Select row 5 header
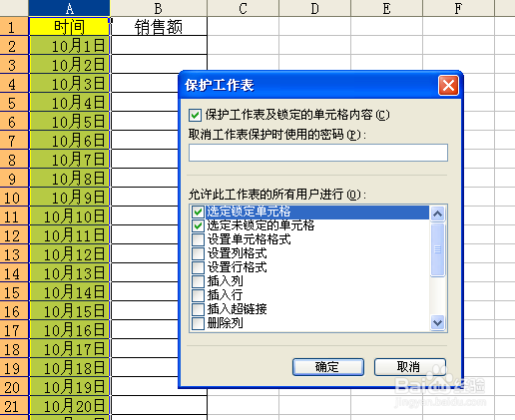 (x=14, y=103)
